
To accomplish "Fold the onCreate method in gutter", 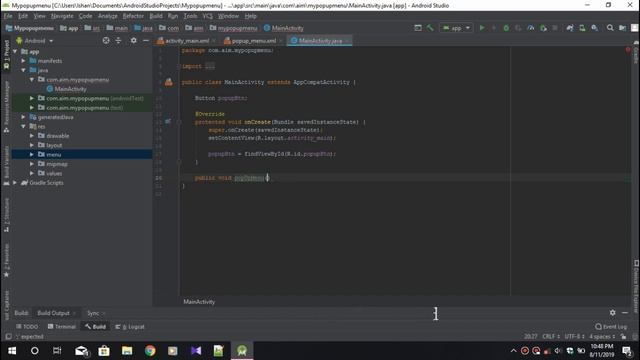I will pos(179,122).
